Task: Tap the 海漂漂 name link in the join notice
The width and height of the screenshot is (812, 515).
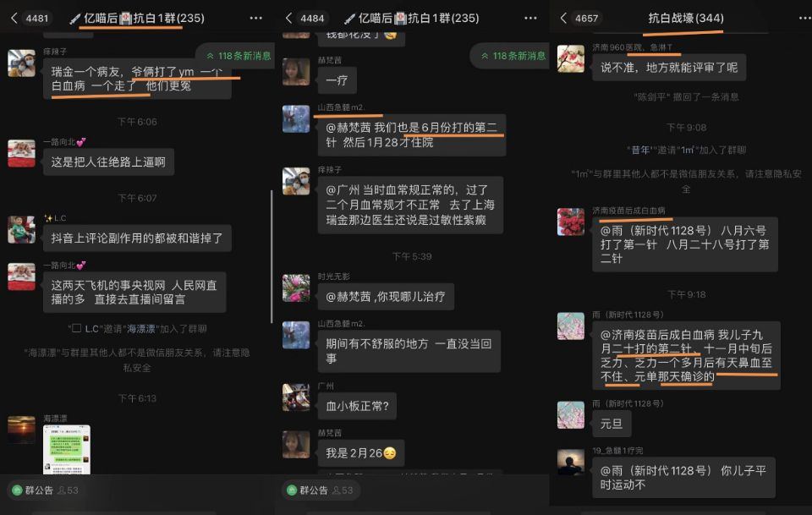Action: point(141,329)
